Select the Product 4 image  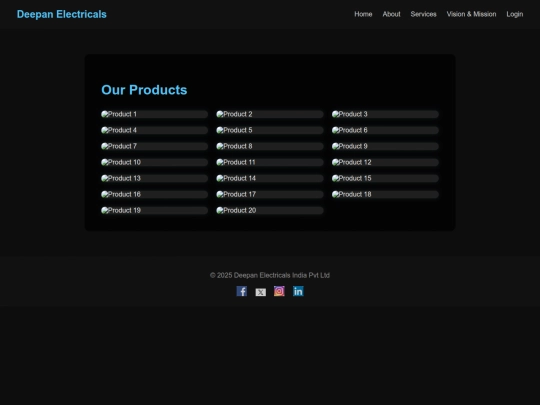click(155, 130)
